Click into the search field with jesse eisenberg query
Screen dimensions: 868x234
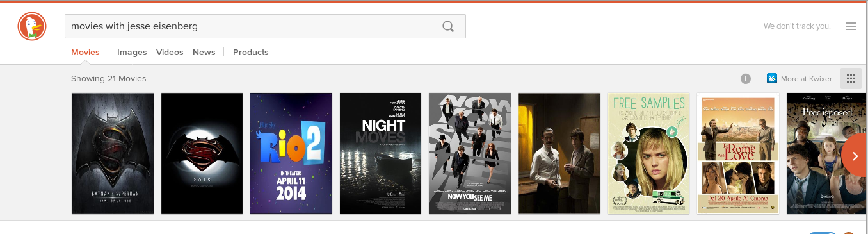point(265,26)
